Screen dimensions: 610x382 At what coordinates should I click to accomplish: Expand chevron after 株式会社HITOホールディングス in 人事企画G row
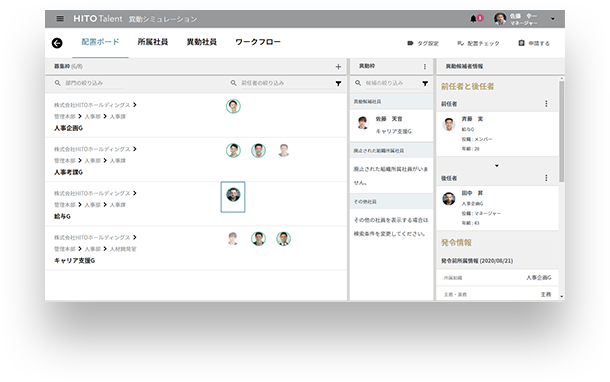[x=135, y=105]
